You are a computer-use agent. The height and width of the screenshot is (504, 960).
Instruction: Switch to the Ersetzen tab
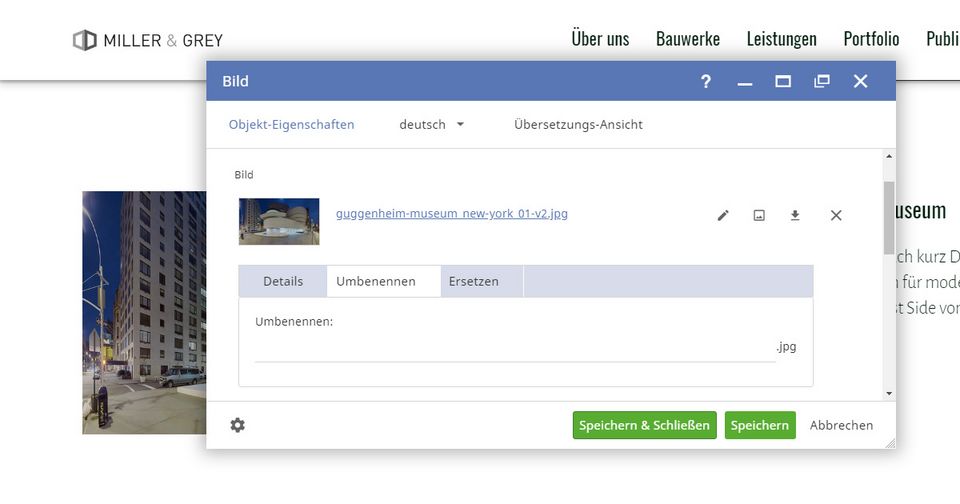pos(473,281)
